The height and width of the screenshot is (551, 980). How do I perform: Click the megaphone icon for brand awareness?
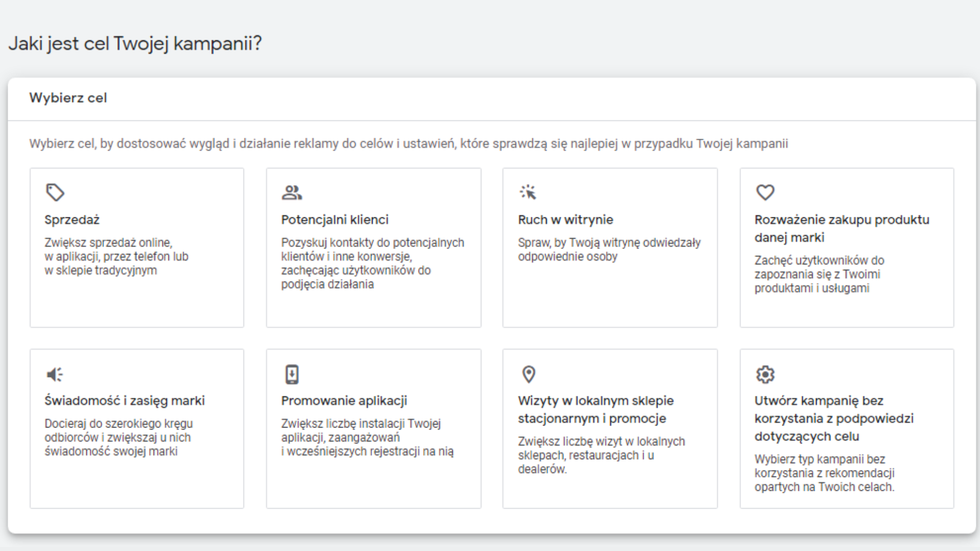click(55, 374)
